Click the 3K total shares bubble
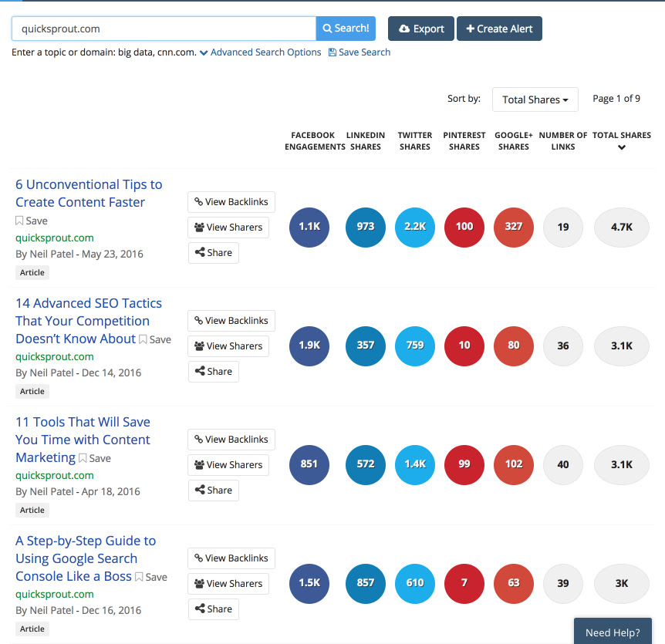665x644 pixels. (x=622, y=583)
